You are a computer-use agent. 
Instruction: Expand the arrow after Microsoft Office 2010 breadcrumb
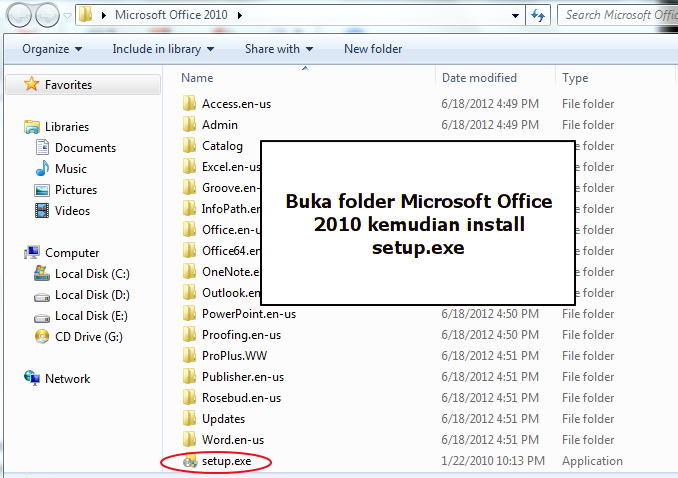coord(240,16)
